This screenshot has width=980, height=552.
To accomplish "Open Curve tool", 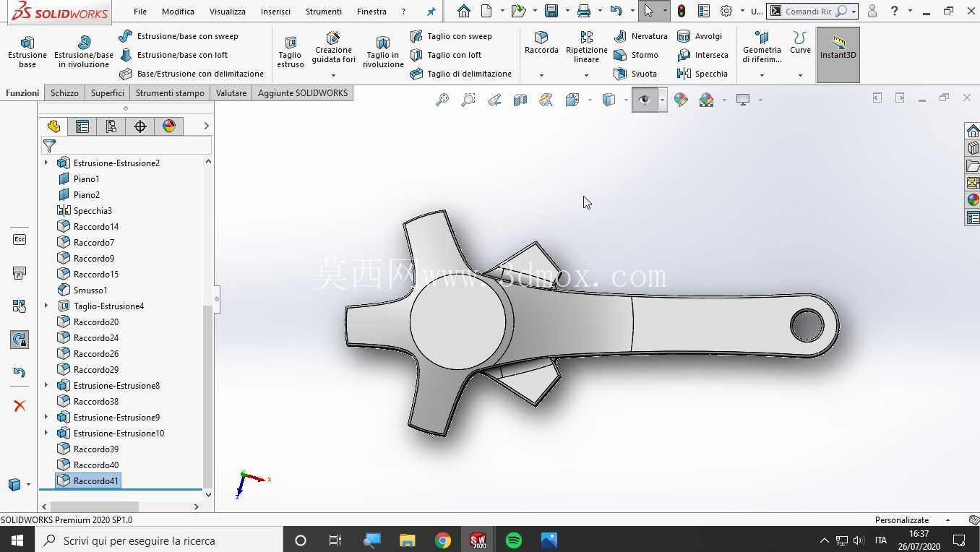I will tap(800, 43).
